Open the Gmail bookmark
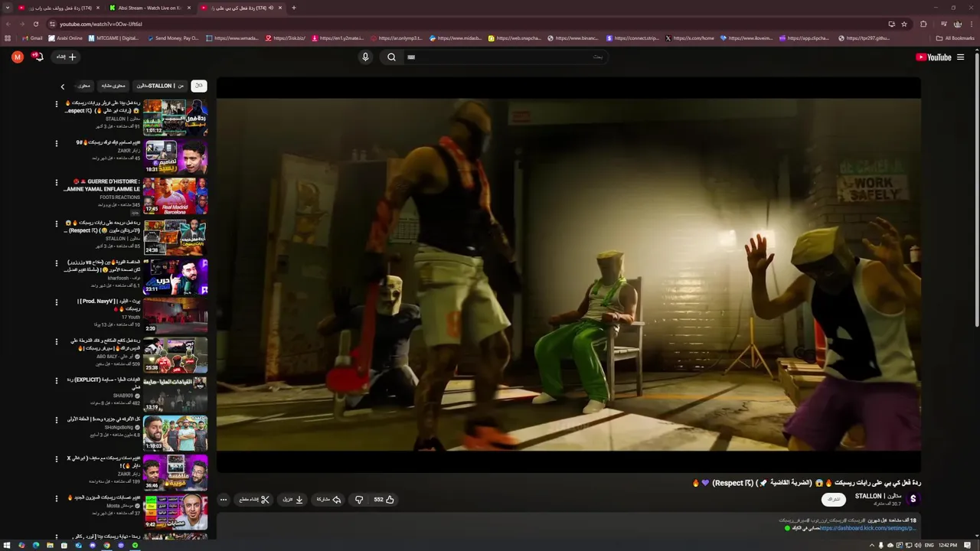980x551 pixels. pos(32,38)
